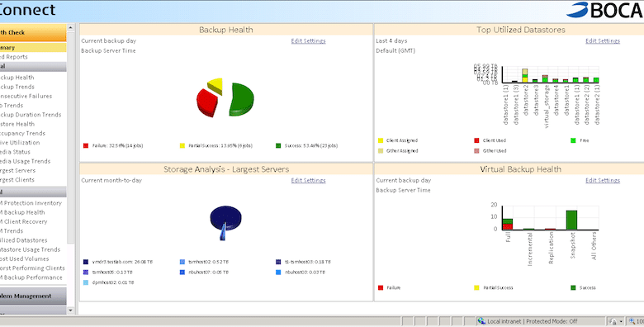Click the tsmhost05: 0.13 TB legend entry
This screenshot has width=644, height=327.
108,272
